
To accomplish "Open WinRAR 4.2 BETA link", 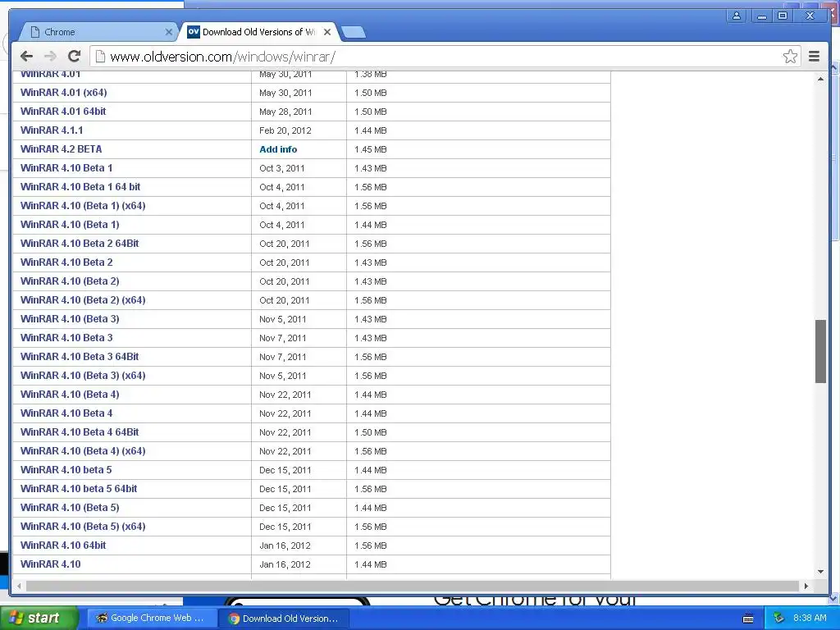I will (x=61, y=149).
